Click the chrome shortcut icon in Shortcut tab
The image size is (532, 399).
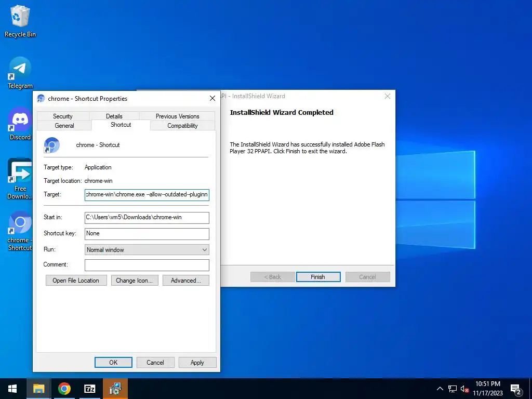click(x=51, y=145)
